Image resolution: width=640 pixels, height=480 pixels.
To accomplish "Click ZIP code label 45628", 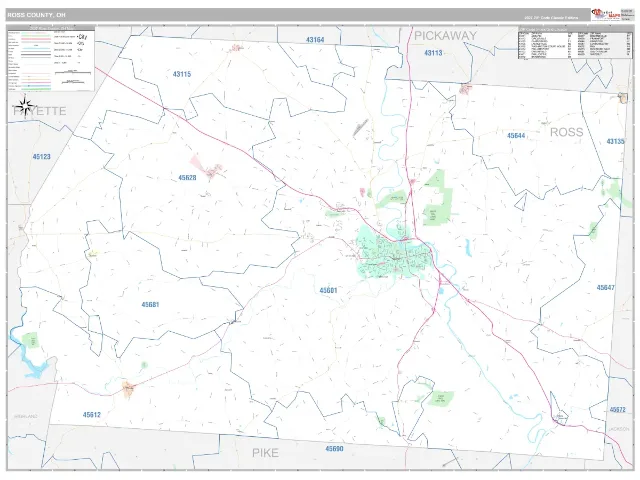I will pyautogui.click(x=187, y=178).
